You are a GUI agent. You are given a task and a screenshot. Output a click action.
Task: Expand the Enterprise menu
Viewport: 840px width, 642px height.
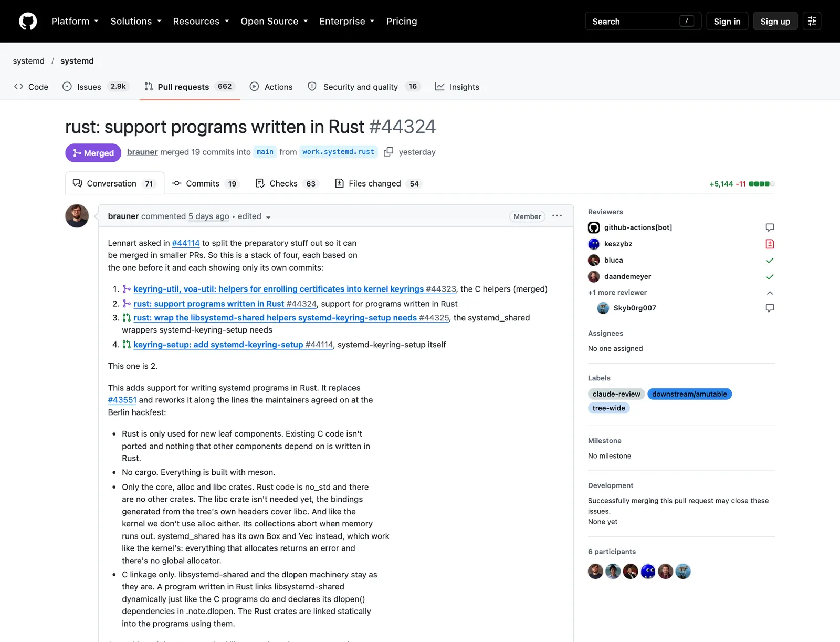coord(347,21)
